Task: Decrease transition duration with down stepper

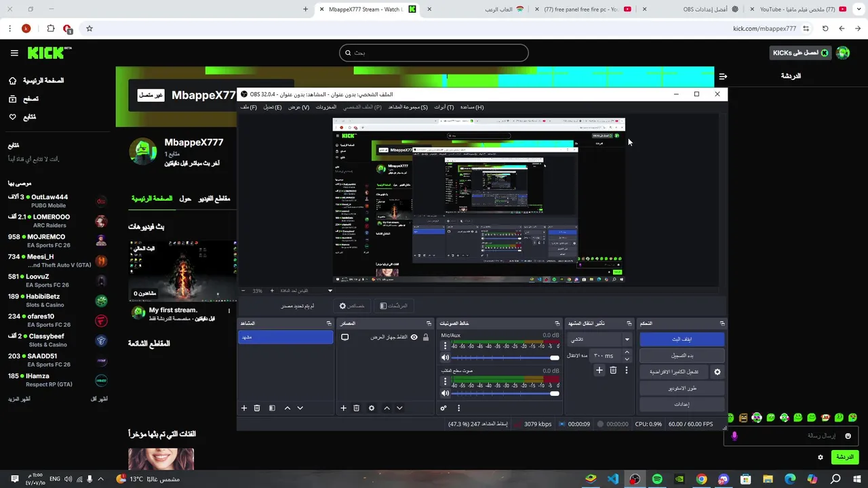Action: coord(627,359)
